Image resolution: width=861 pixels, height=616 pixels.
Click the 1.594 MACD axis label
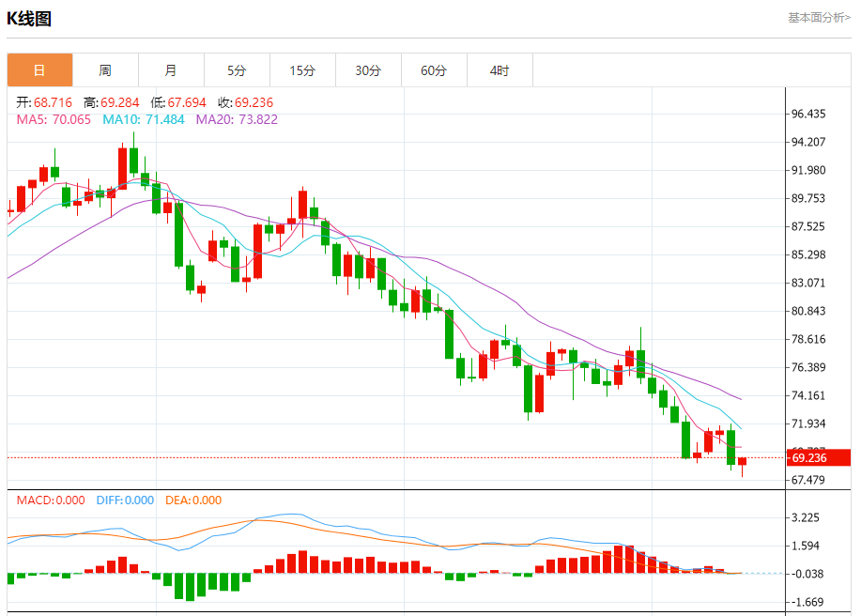[x=806, y=546]
